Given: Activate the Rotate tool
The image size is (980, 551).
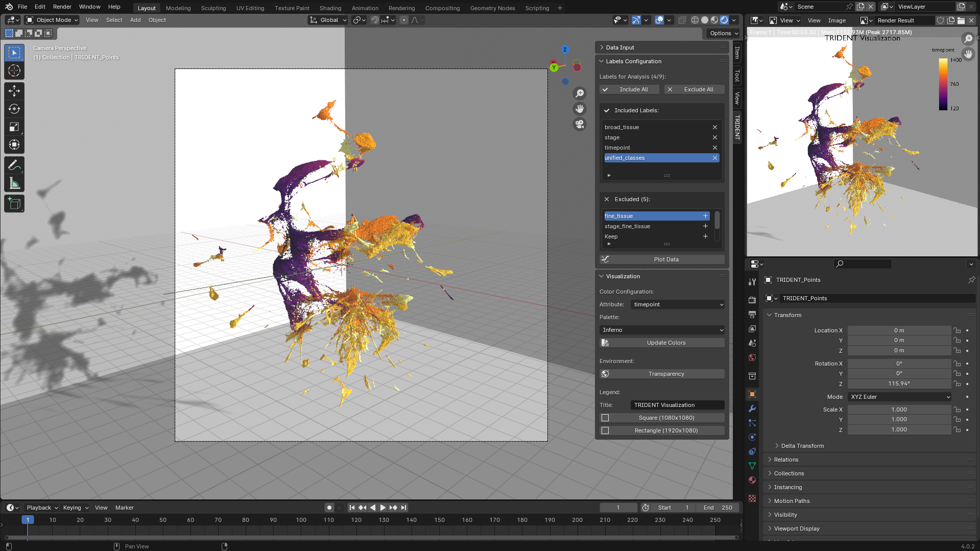Looking at the screenshot, I should (x=14, y=109).
